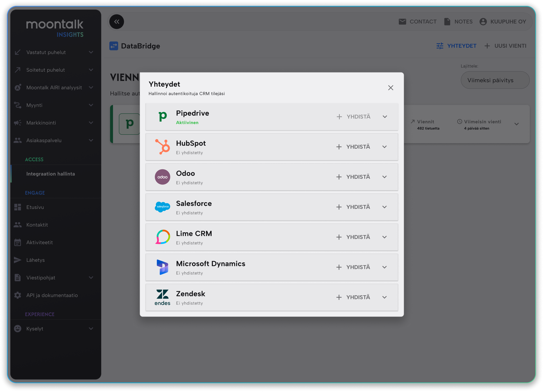Expand the Salesforce connection row

pyautogui.click(x=385, y=207)
